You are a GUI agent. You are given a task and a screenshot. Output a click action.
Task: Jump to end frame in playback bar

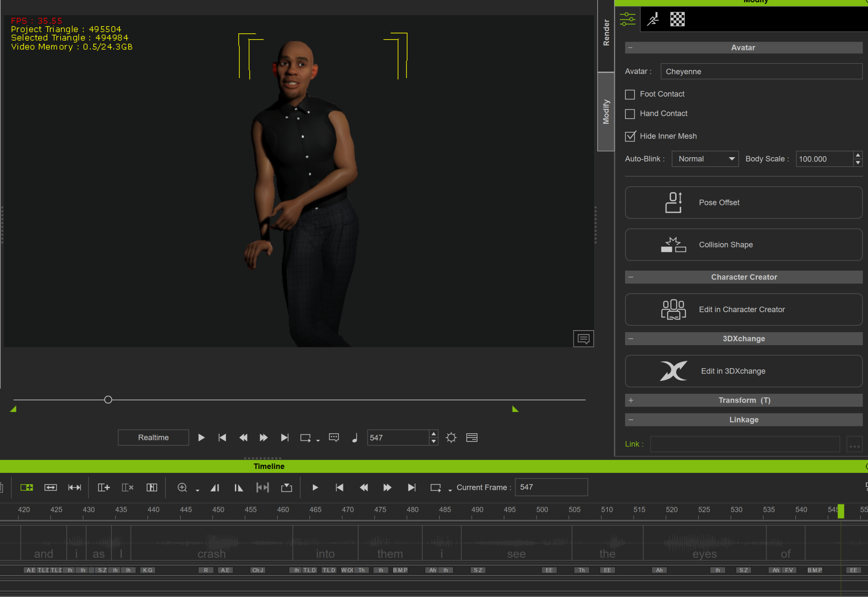pos(285,438)
